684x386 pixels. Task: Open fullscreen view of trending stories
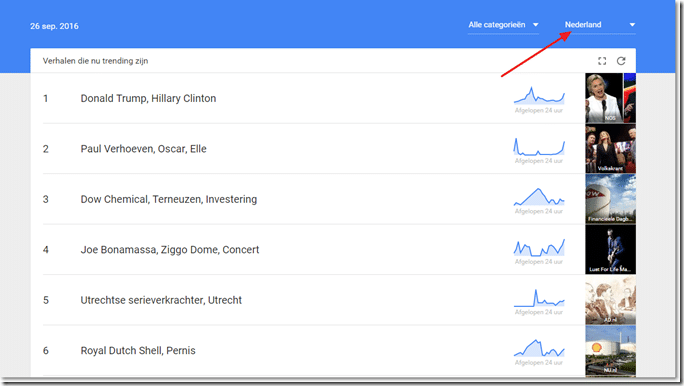click(602, 61)
